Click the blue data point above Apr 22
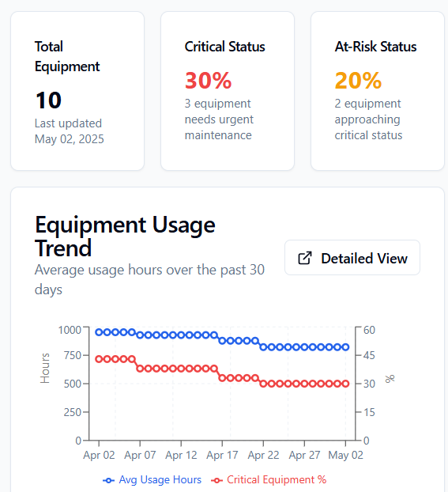 263,347
